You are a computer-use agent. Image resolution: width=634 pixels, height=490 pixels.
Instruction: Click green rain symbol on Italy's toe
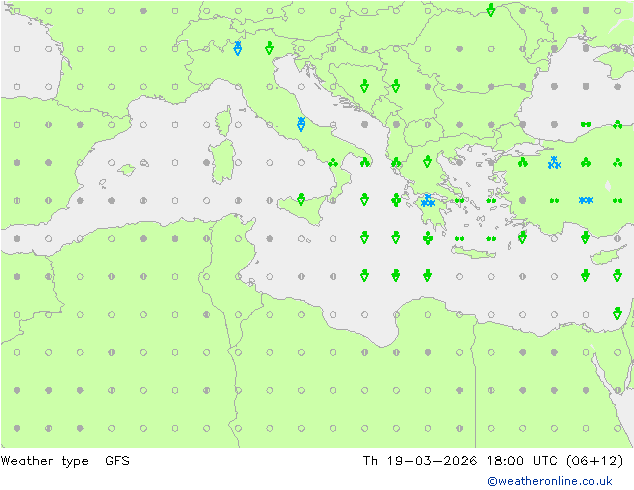coord(333,163)
